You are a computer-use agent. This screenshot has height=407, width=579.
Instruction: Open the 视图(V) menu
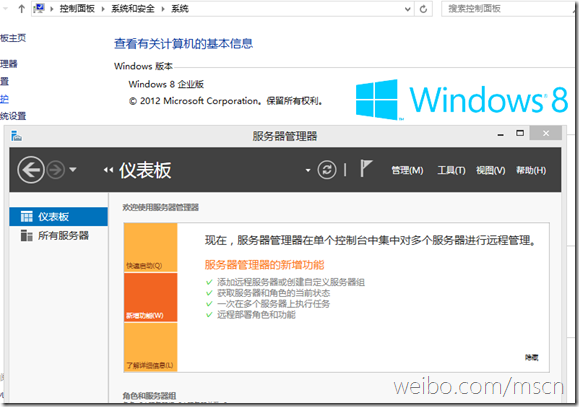click(490, 170)
